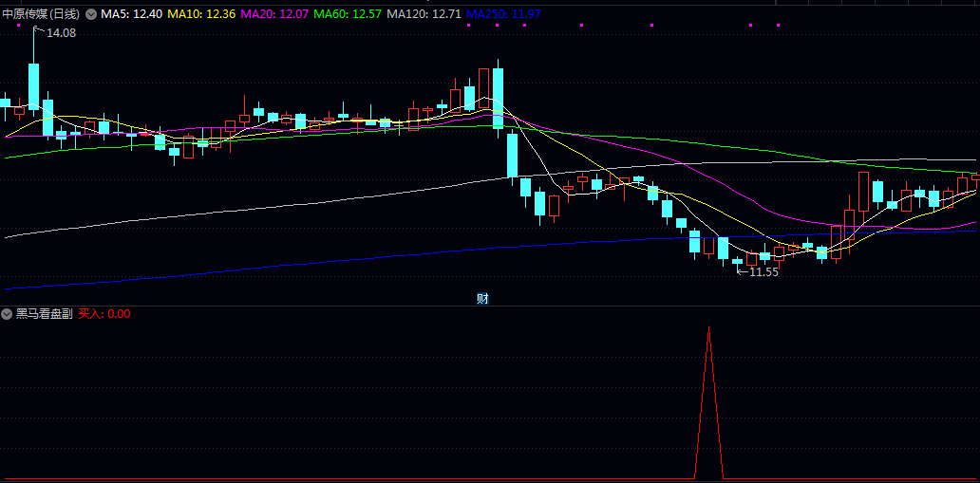
Task: Select the MA20: 12.07 indicator label
Action: point(274,14)
